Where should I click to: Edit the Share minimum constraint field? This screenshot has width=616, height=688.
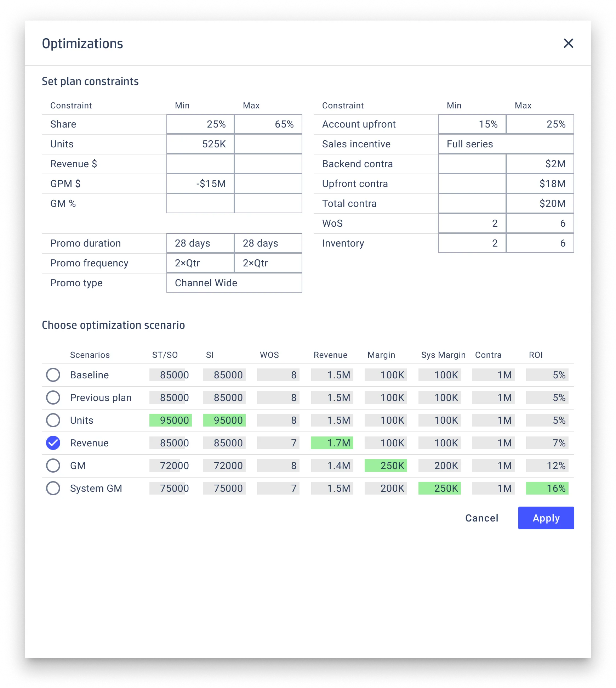pos(200,124)
